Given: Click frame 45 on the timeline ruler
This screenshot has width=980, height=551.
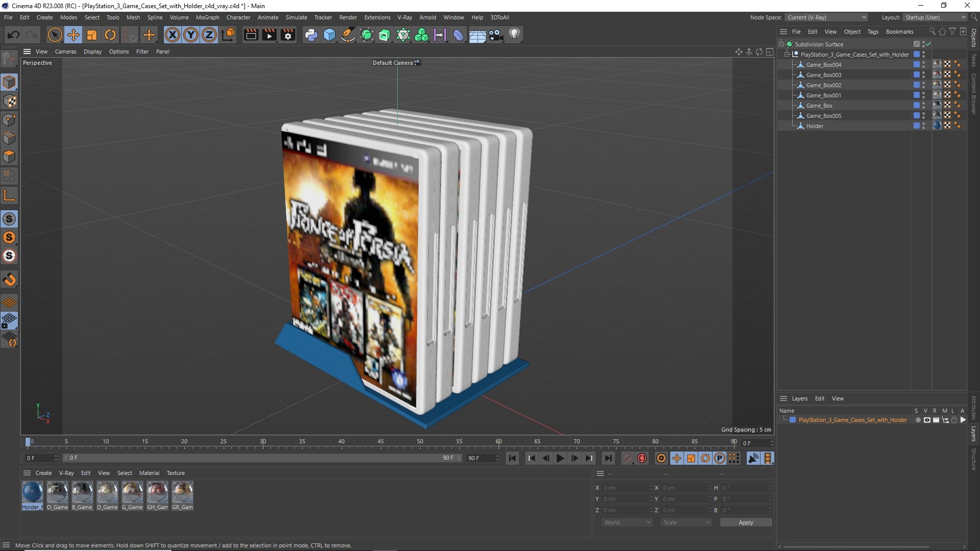Looking at the screenshot, I should point(381,442).
